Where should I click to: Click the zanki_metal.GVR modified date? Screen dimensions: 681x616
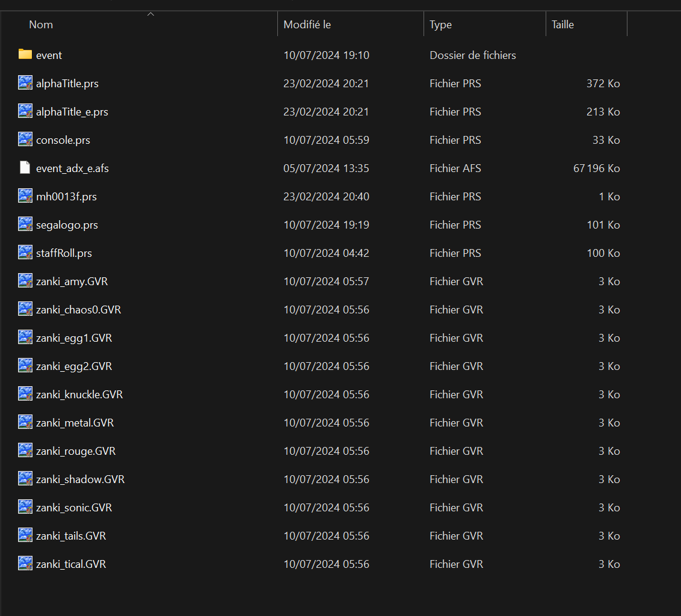click(x=326, y=423)
